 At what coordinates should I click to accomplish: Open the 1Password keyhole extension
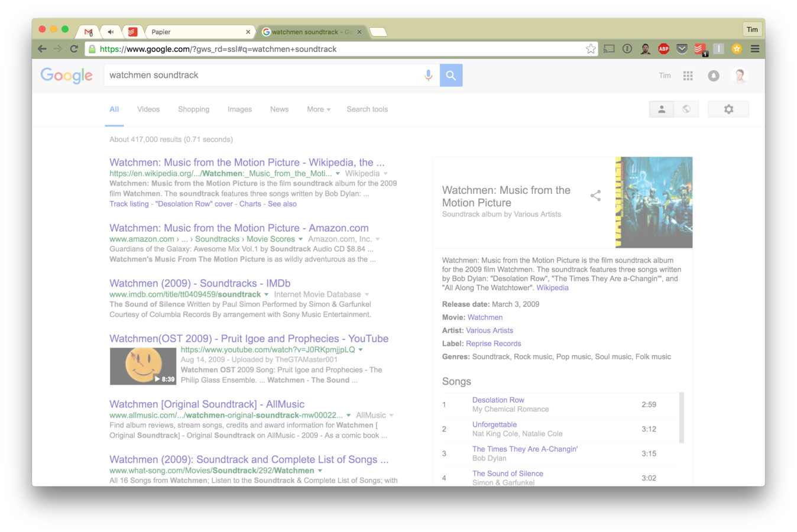627,49
